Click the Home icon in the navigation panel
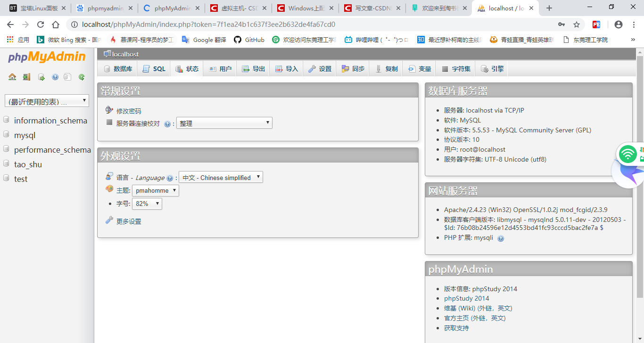Viewport: 644px width, 343px height. (x=12, y=77)
